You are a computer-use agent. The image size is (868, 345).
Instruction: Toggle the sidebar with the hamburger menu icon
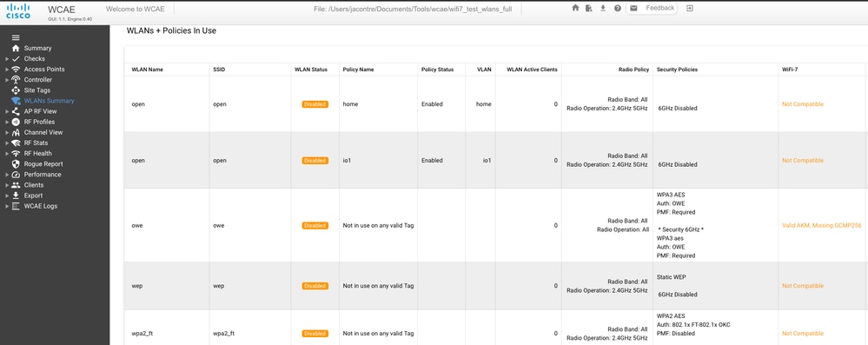click(x=16, y=37)
